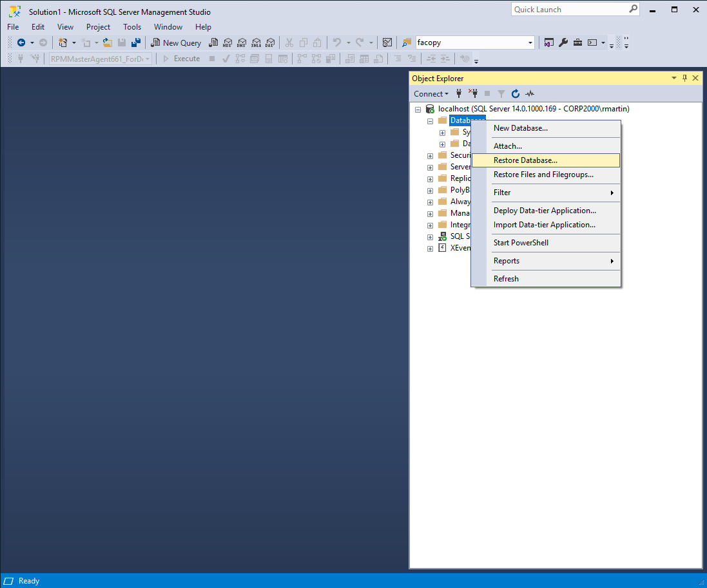Click the Save All toolbar icon
This screenshot has height=588, width=707.
click(x=136, y=43)
